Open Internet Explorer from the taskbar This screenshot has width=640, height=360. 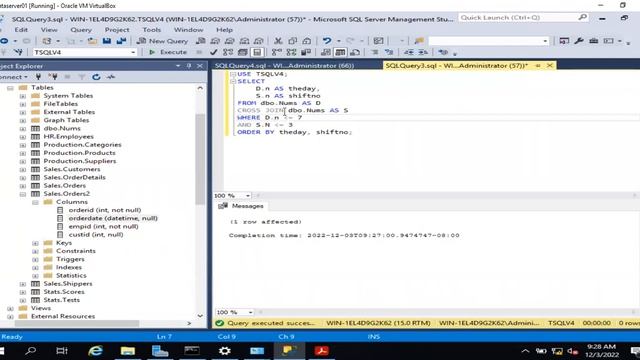coord(96,351)
